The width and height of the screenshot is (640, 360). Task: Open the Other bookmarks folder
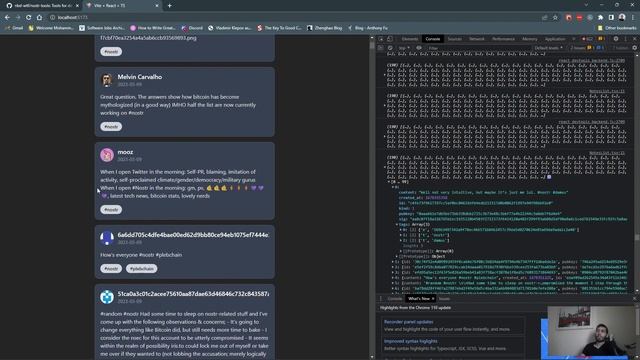pos(617,28)
